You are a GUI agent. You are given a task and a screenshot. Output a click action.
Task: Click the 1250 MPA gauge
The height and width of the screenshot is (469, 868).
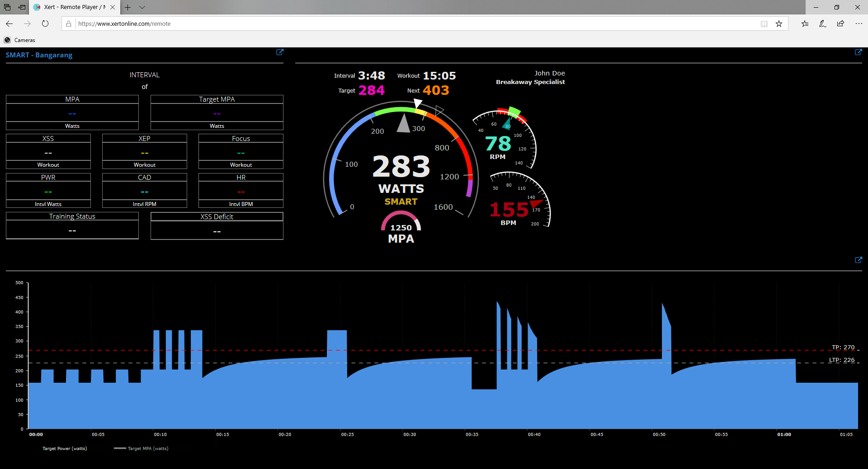(x=401, y=227)
